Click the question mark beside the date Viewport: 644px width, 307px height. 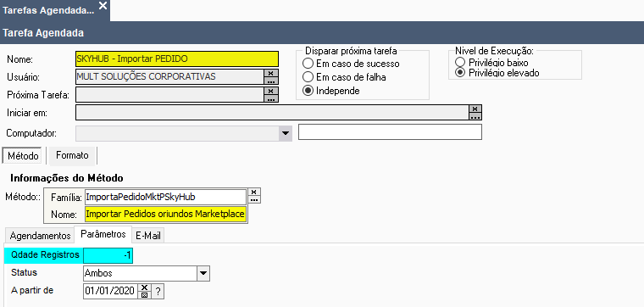[158, 292]
